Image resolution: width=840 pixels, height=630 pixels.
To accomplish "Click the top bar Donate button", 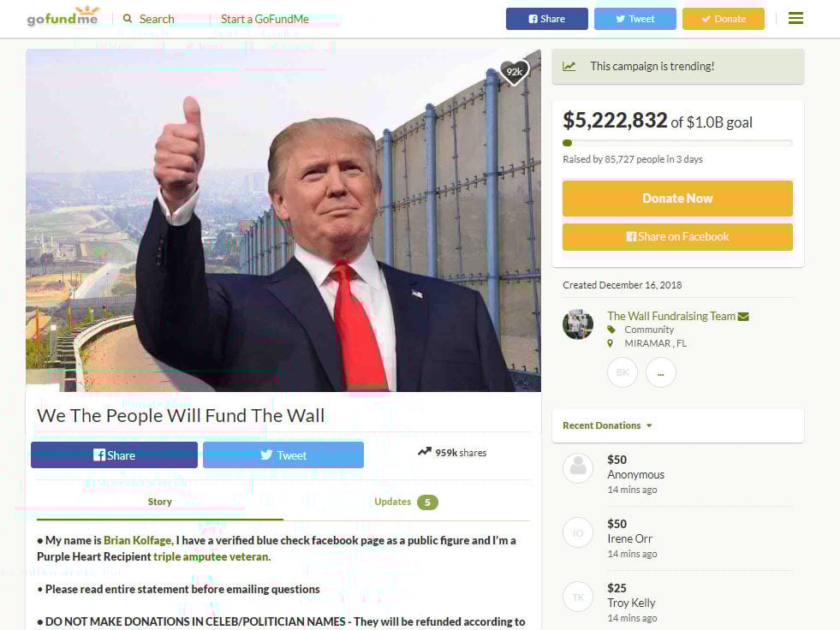I will coord(724,19).
